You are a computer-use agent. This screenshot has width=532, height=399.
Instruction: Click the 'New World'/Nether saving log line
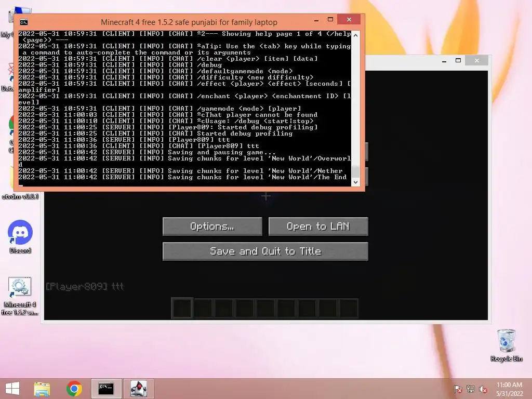tap(180, 170)
